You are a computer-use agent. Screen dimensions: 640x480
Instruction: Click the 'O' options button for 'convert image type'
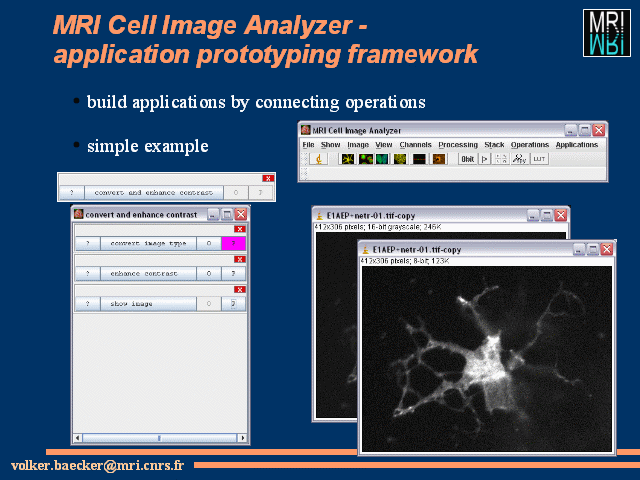(209, 243)
